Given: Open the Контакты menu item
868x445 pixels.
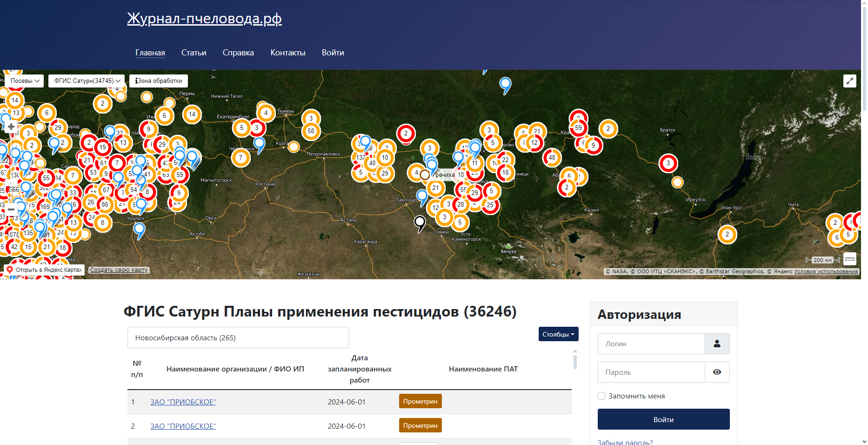Looking at the screenshot, I should pyautogui.click(x=288, y=53).
